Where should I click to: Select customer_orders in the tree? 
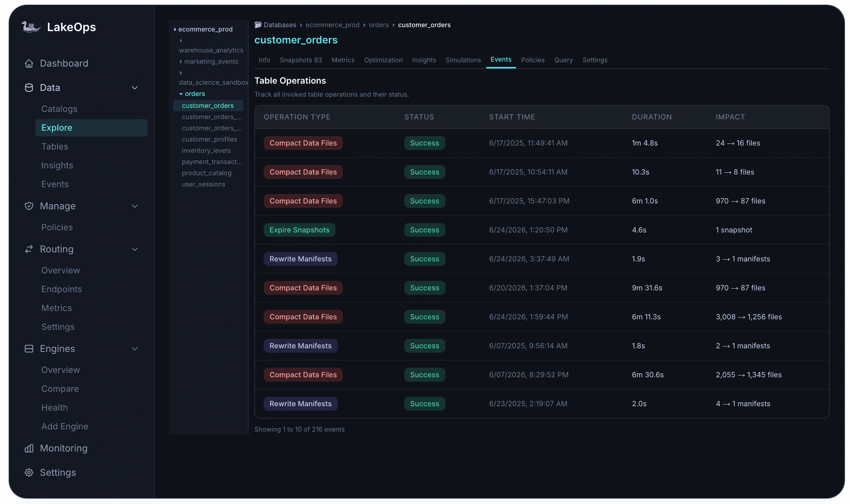208,106
